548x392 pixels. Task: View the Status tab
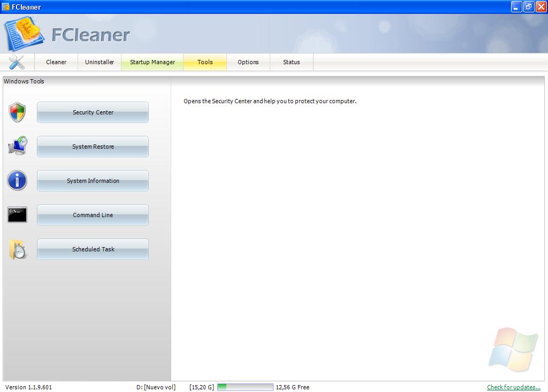(292, 62)
